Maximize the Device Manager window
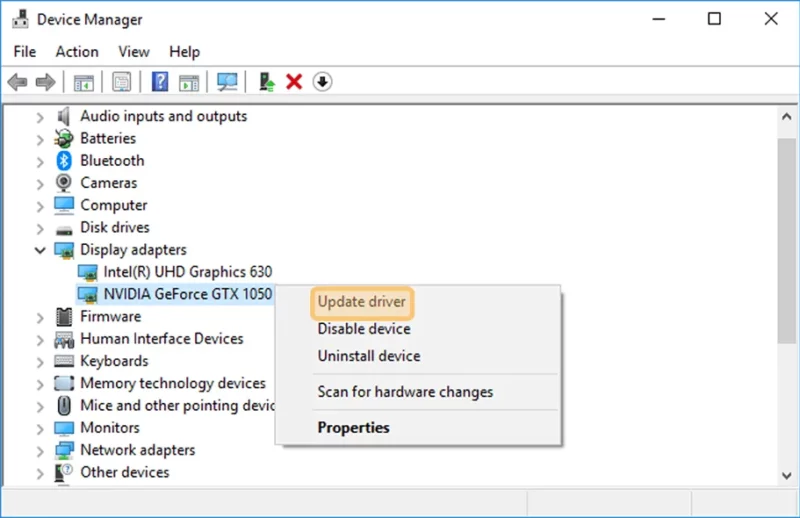This screenshot has width=800, height=518. click(714, 19)
